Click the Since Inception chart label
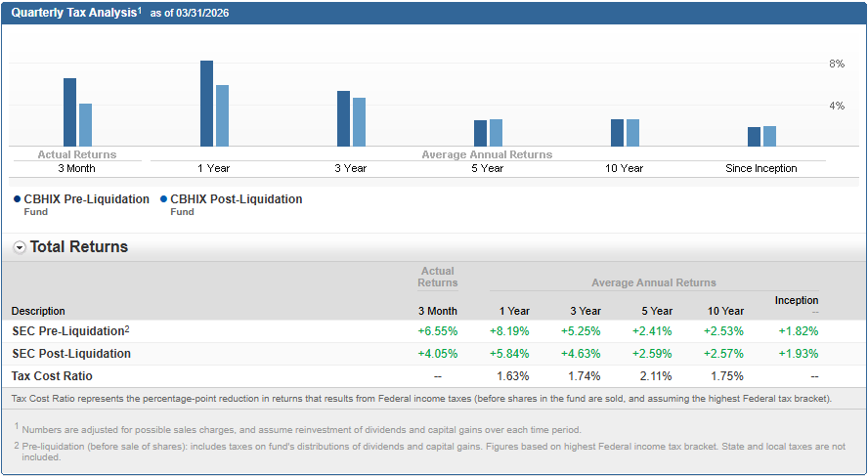The height and width of the screenshot is (476, 868). [760, 168]
